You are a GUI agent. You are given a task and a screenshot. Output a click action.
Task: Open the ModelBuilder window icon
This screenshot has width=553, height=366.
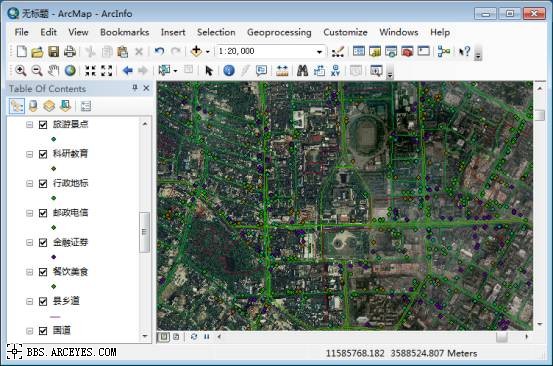click(444, 51)
